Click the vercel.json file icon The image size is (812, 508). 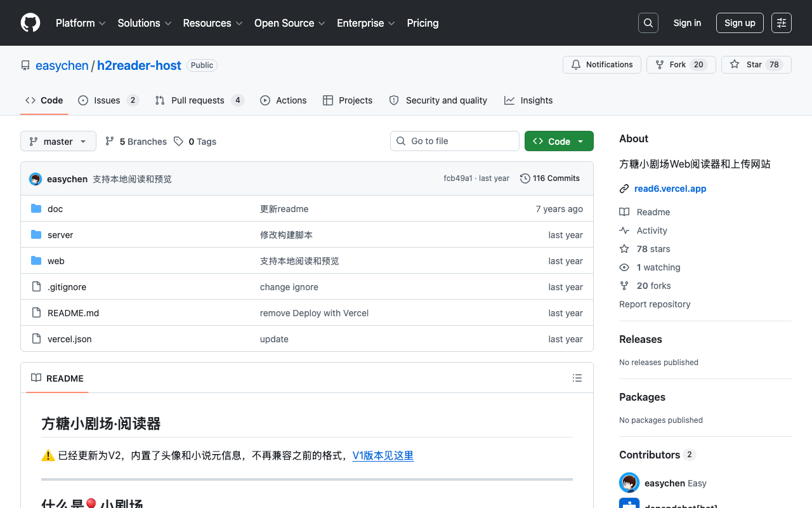tap(36, 339)
